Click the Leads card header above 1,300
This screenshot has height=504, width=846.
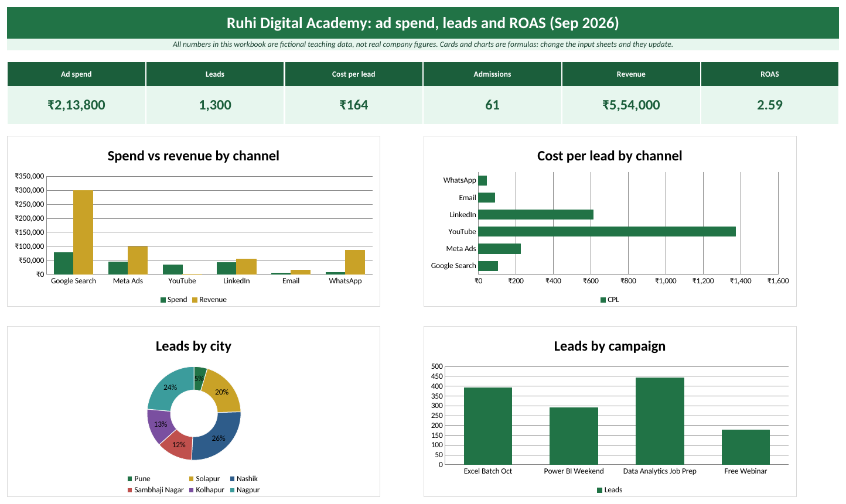pyautogui.click(x=215, y=74)
